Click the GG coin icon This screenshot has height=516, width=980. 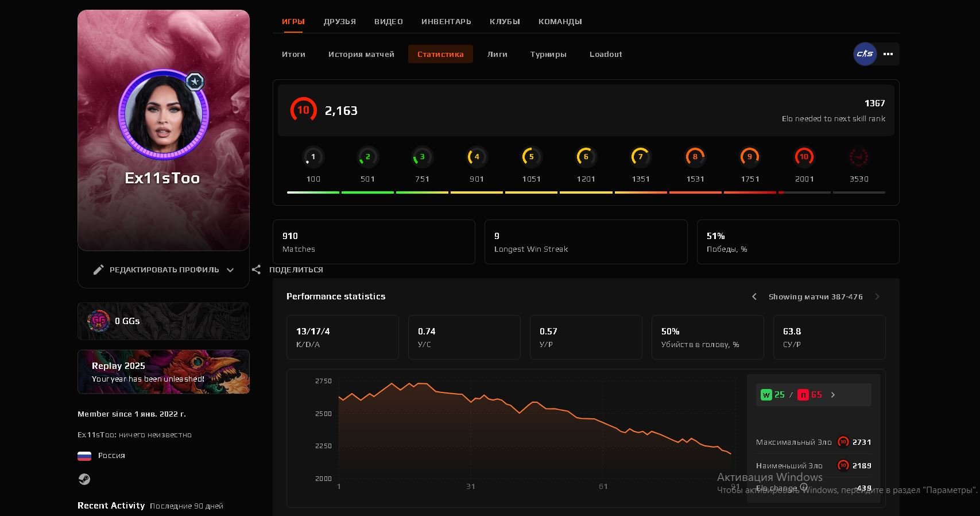click(x=99, y=321)
